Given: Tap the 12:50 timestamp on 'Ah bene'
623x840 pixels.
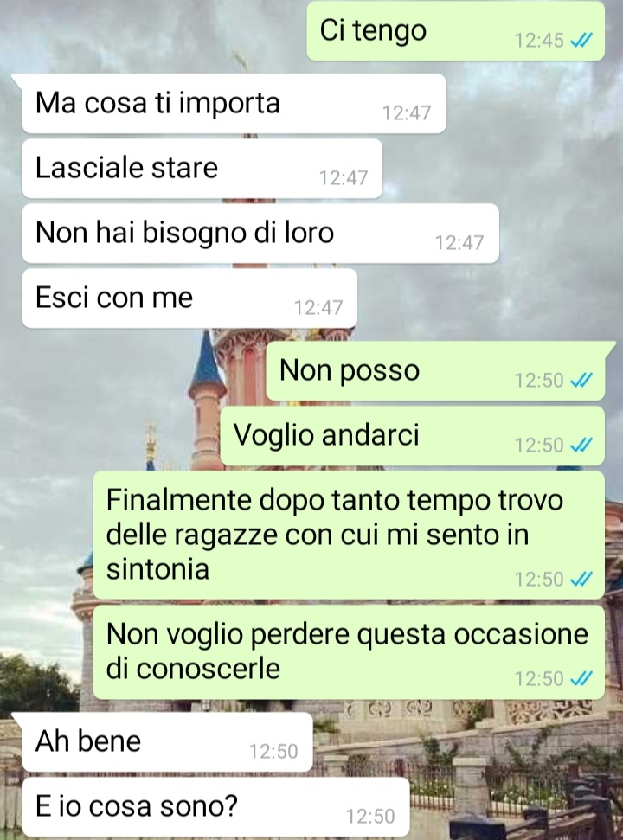Looking at the screenshot, I should coord(273,752).
